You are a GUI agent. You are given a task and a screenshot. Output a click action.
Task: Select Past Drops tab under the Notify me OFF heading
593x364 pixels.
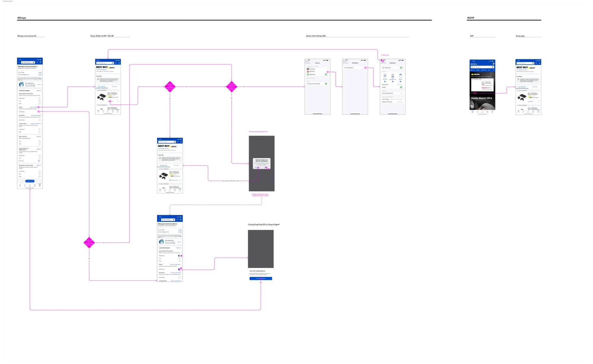114,87
